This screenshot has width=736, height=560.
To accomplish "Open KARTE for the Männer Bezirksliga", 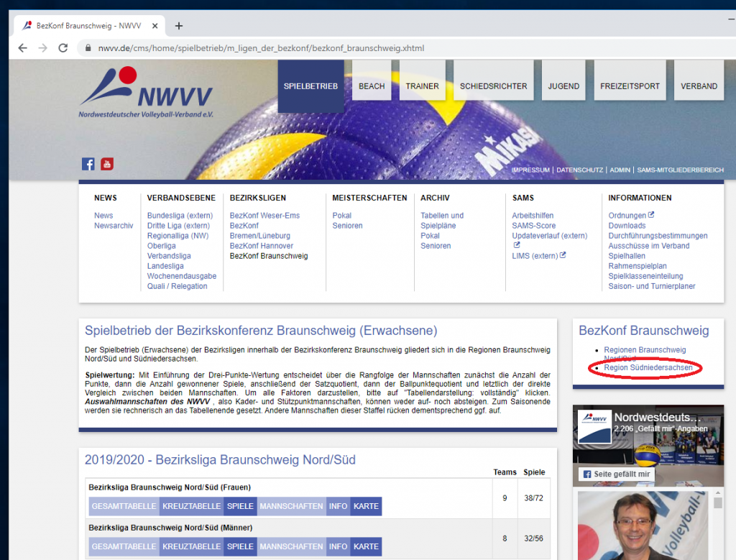I will tap(366, 546).
